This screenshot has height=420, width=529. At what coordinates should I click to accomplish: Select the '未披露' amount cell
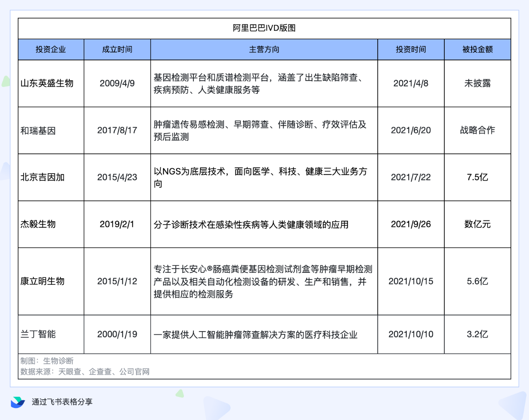point(477,84)
